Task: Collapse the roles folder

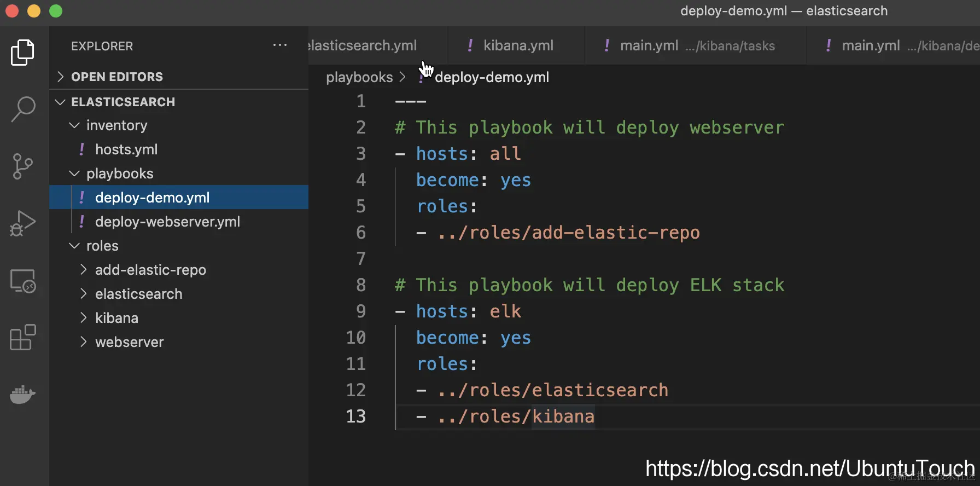Action: pyautogui.click(x=179, y=246)
